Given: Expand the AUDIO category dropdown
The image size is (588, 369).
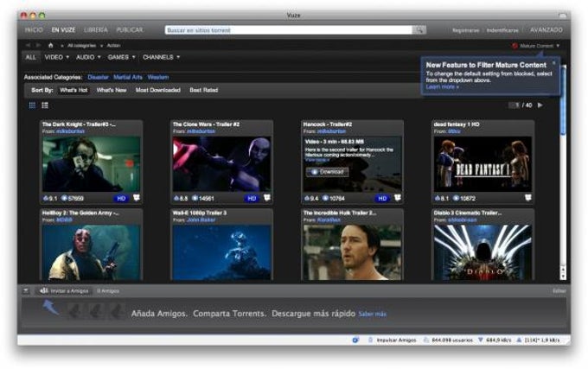Looking at the screenshot, I should pyautogui.click(x=88, y=57).
